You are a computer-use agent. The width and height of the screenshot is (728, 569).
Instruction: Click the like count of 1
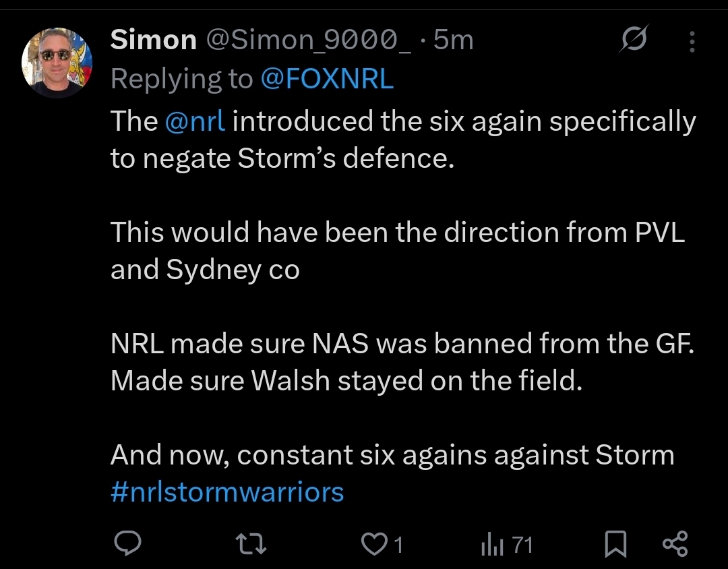coord(398,545)
